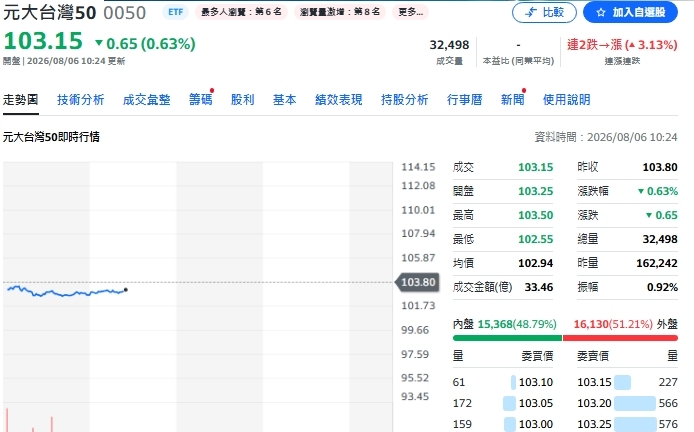Click the 昨量 value 162,242
694x432 pixels.
click(x=657, y=263)
